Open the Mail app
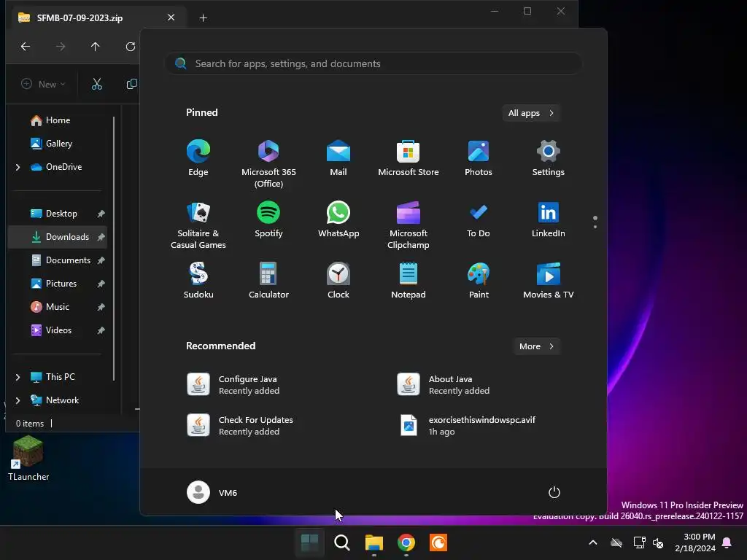 (338, 158)
